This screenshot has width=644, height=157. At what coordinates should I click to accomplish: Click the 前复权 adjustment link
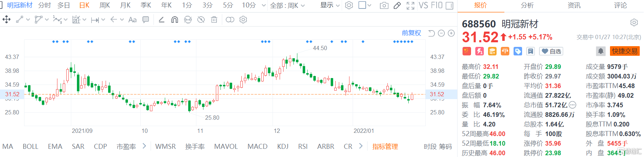pos(411,33)
